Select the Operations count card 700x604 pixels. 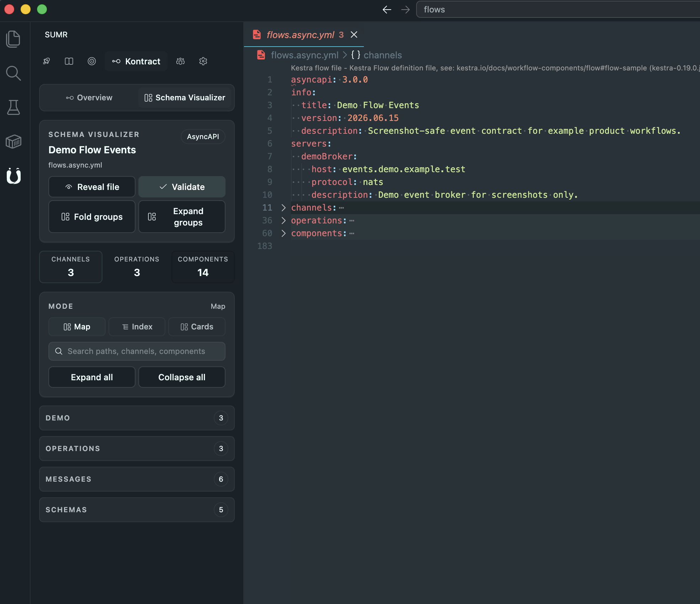tap(137, 267)
